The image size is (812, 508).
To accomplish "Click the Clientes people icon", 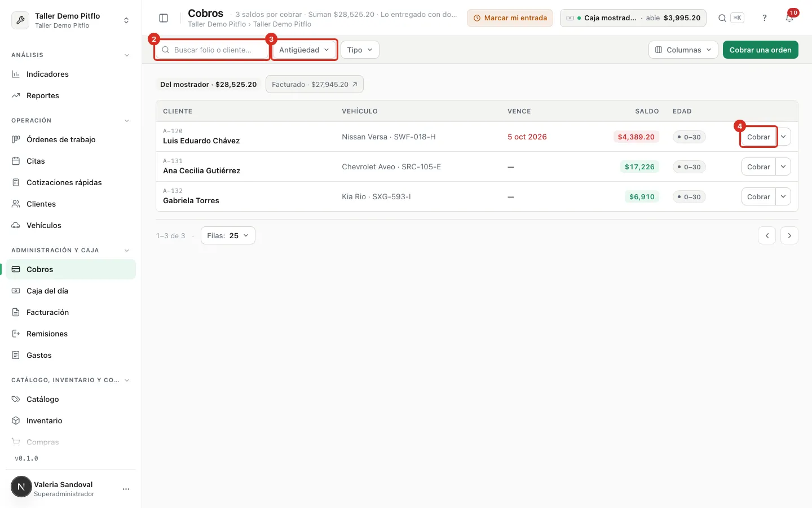I will click(x=16, y=204).
